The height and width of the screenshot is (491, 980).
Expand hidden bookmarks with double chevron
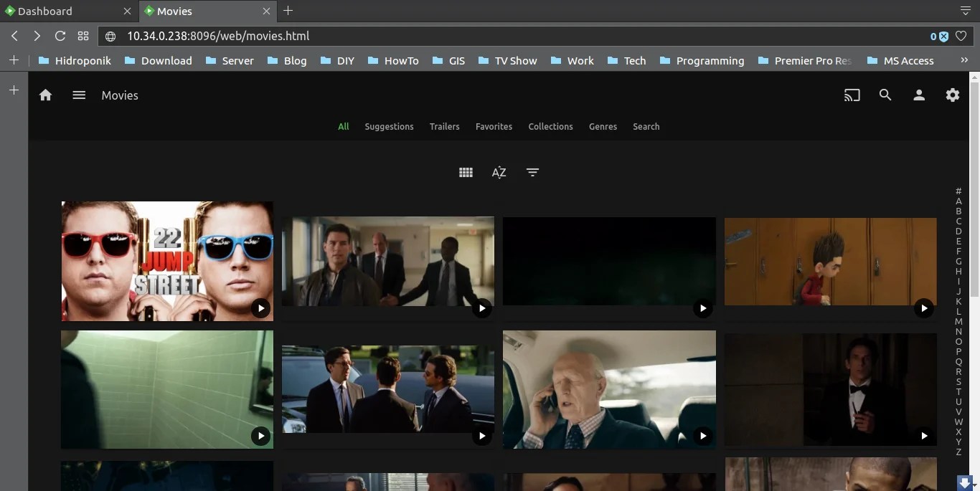click(x=964, y=61)
